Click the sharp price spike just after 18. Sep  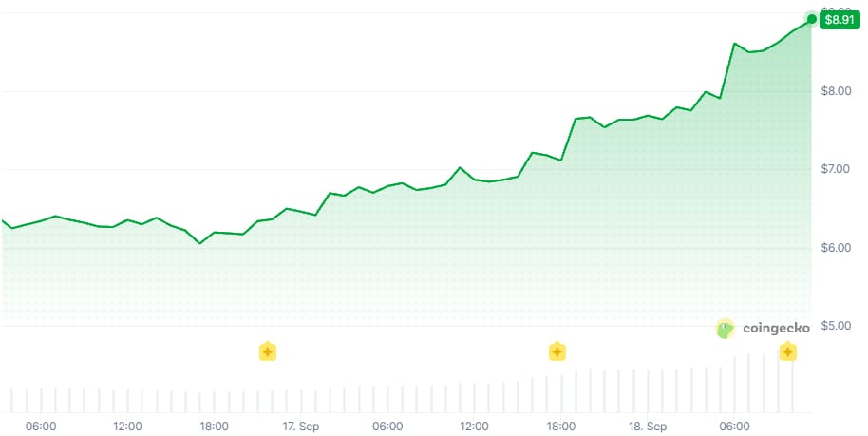(x=735, y=43)
